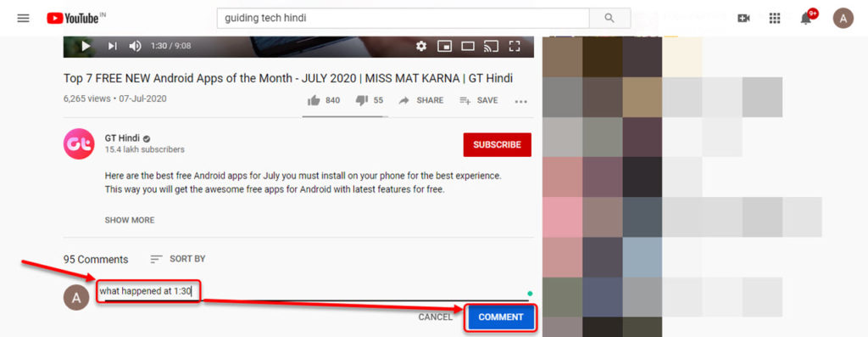Save the video to playlist
Screen dimensions: 868x337
coord(478,100)
